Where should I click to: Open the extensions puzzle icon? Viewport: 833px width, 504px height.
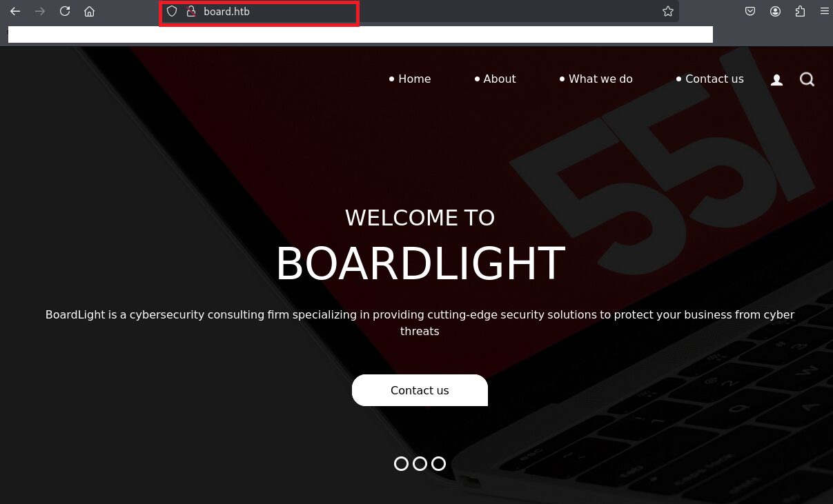pyautogui.click(x=800, y=11)
